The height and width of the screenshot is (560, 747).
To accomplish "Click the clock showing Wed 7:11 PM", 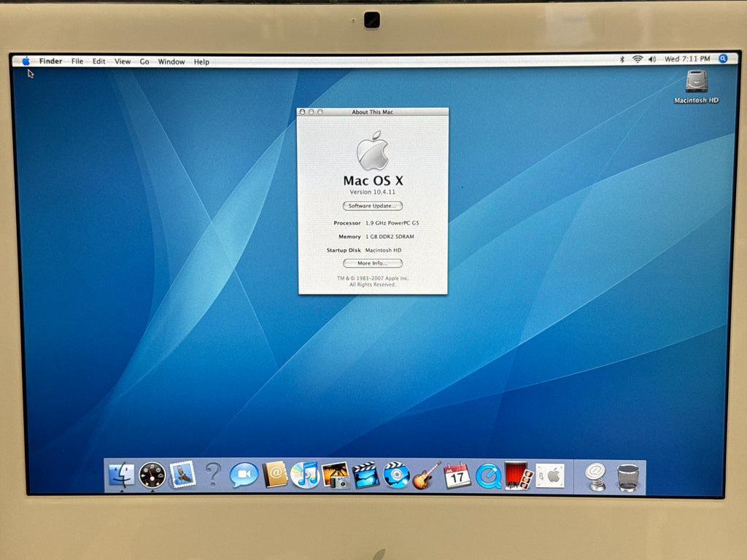I will click(687, 58).
